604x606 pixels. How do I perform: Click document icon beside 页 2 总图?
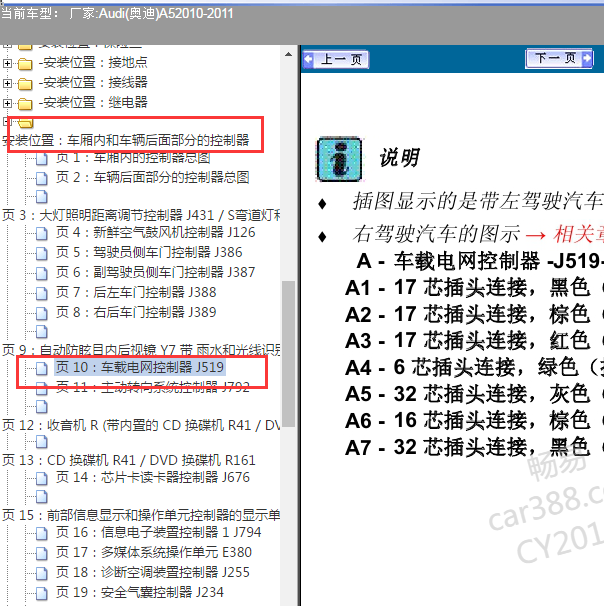point(41,179)
